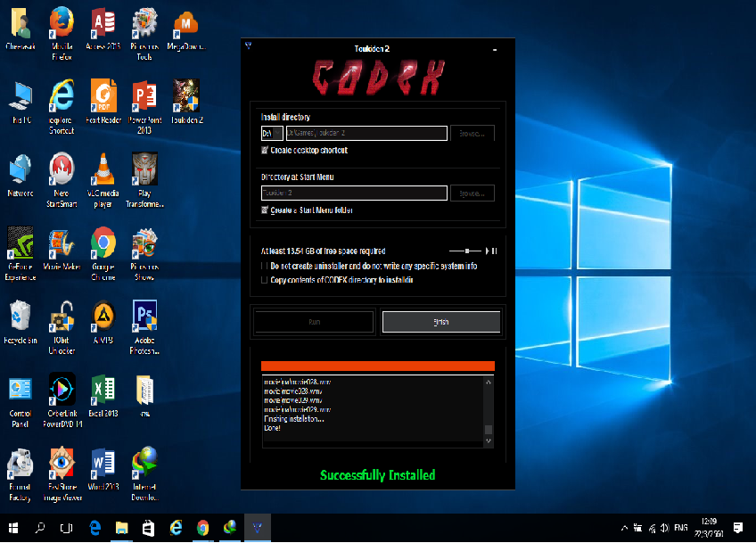
Task: Open the Internet Download Manager desktop icon
Action: click(144, 474)
